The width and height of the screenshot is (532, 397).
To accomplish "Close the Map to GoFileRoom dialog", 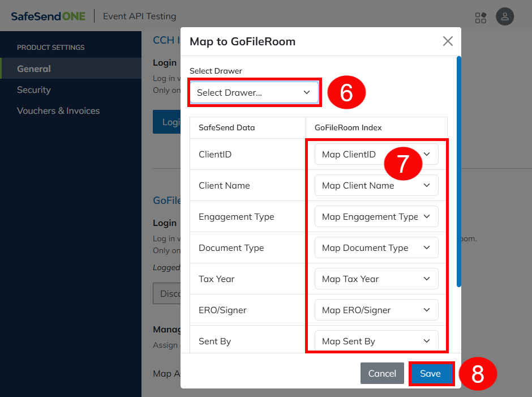I will point(448,41).
